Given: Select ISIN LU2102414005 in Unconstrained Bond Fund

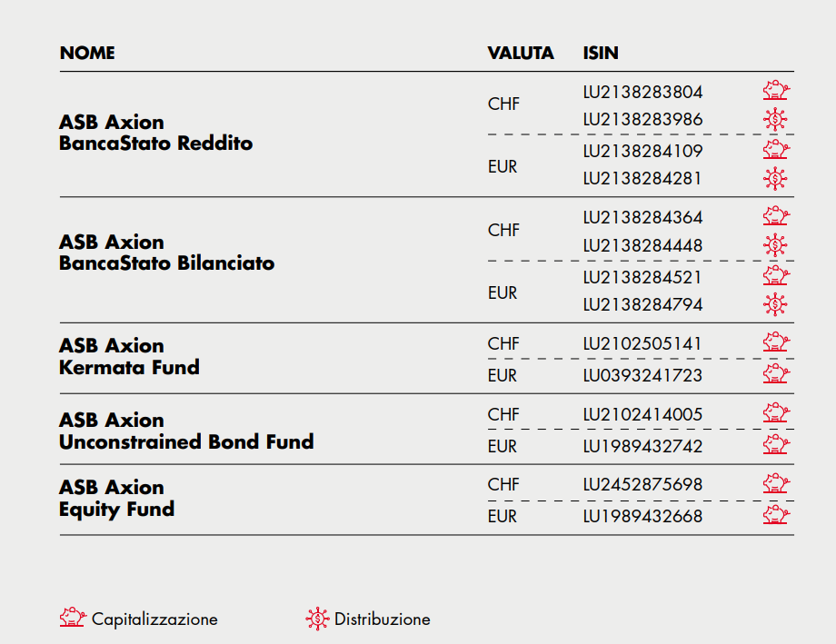Looking at the screenshot, I should [x=642, y=414].
